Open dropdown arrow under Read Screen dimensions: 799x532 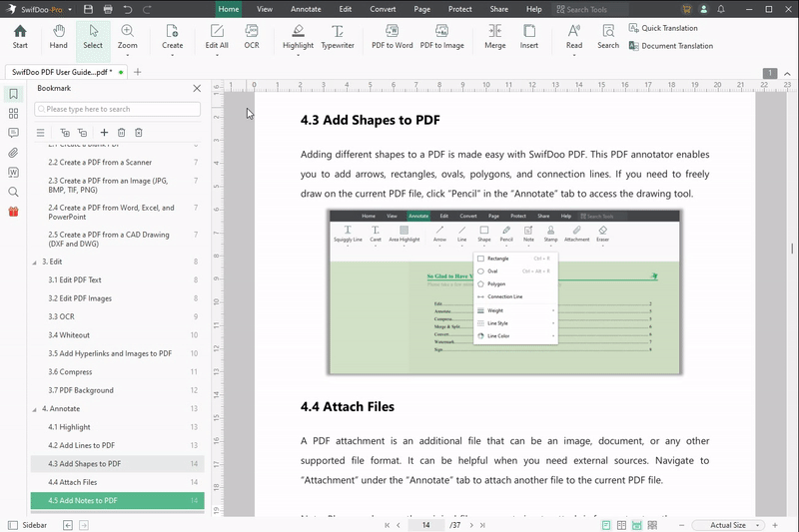[x=573, y=55]
